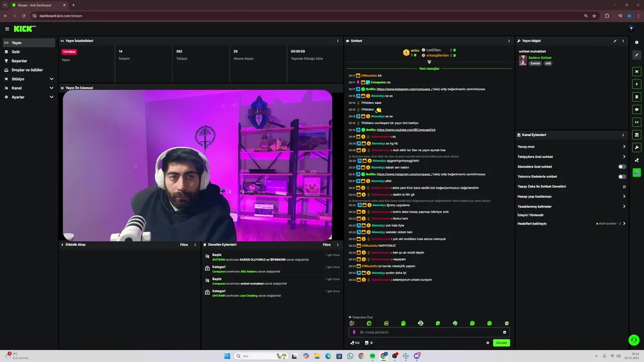Go to Gelir in sidebar

[29, 52]
